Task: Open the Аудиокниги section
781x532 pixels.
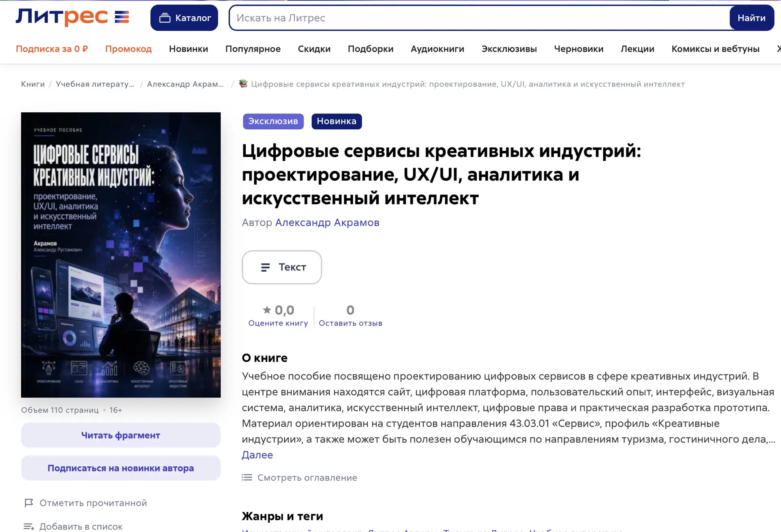Action: tap(437, 49)
